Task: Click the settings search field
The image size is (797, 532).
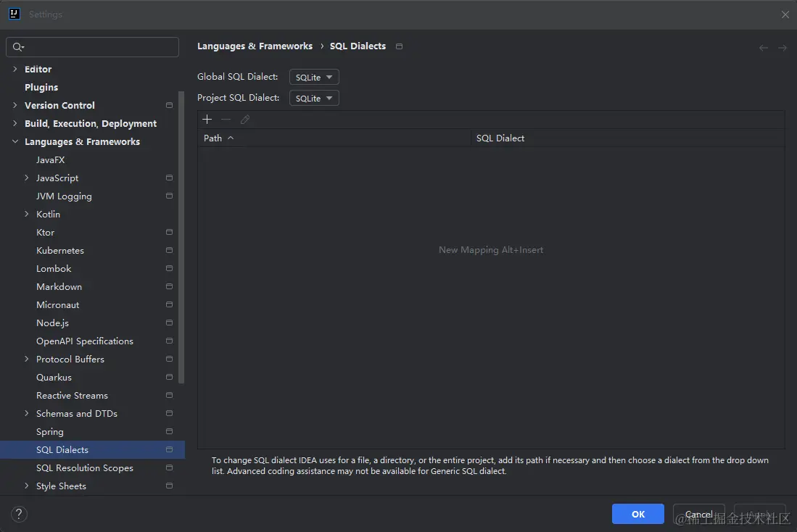Action: 92,46
